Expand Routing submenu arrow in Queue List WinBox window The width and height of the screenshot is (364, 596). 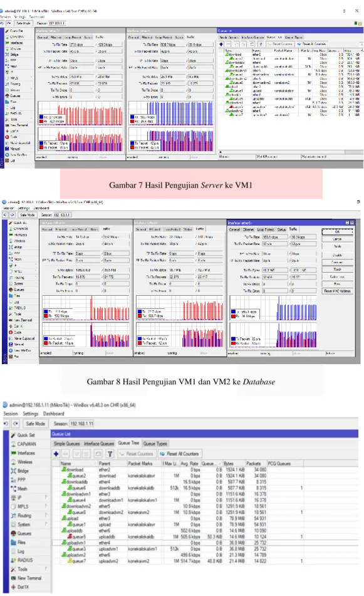coord(46,515)
